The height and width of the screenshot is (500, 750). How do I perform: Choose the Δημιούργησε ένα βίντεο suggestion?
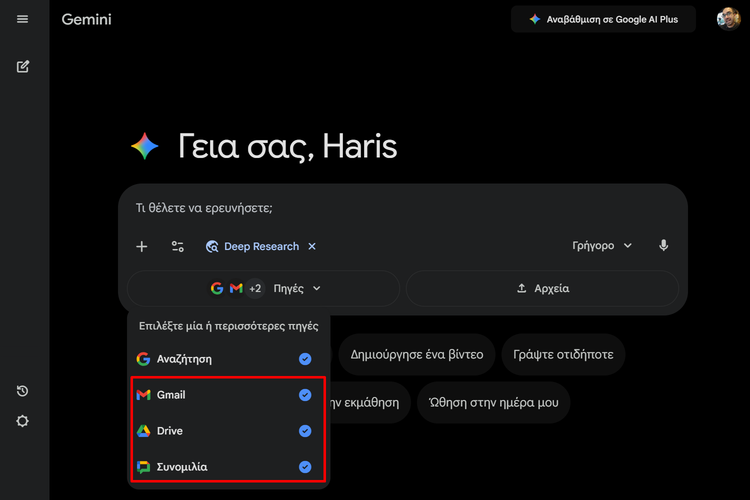click(416, 354)
